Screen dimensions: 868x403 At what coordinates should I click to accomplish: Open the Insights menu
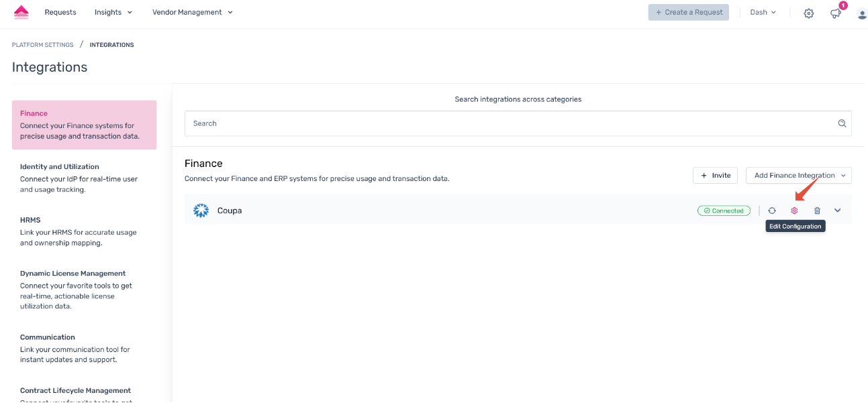tap(113, 11)
